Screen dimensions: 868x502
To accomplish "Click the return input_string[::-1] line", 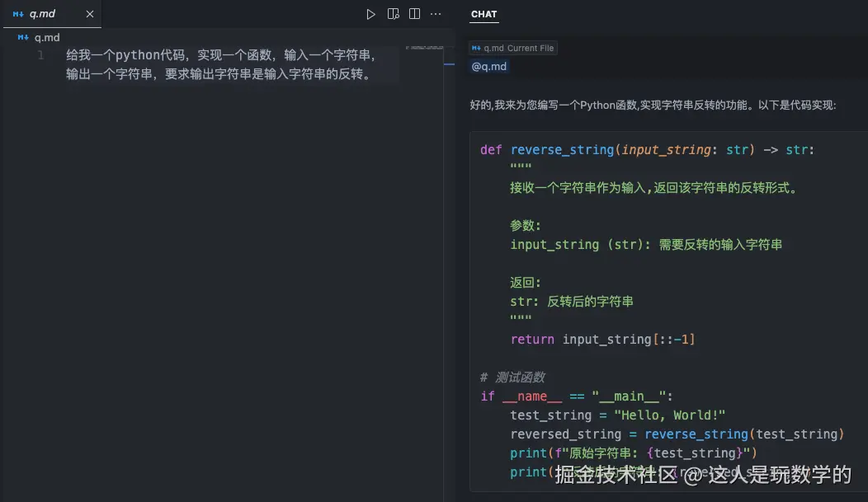I will [602, 340].
